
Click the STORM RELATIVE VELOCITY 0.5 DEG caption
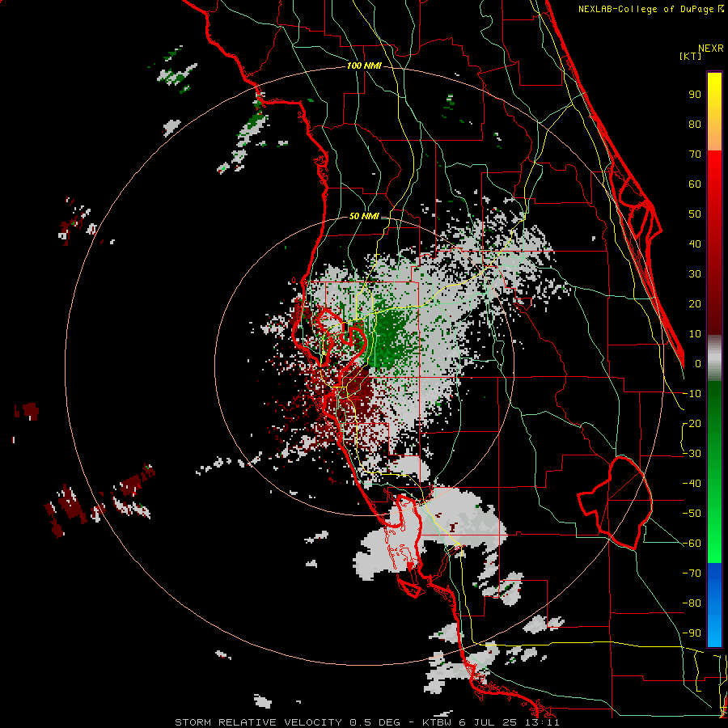point(287,722)
